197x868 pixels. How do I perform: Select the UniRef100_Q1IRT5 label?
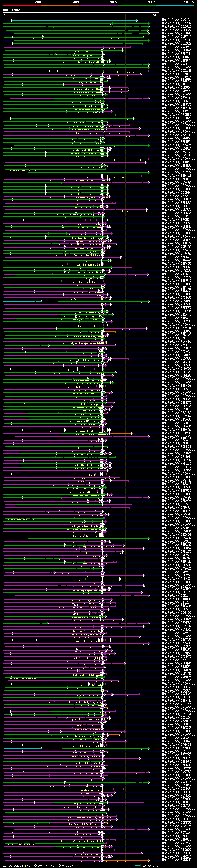click(176, 217)
